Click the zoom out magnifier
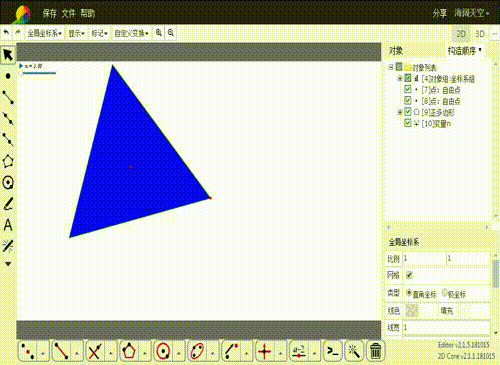 pos(171,33)
